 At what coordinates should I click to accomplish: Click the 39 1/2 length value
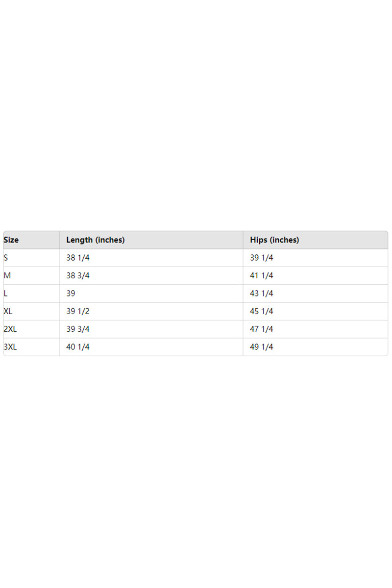coord(78,311)
